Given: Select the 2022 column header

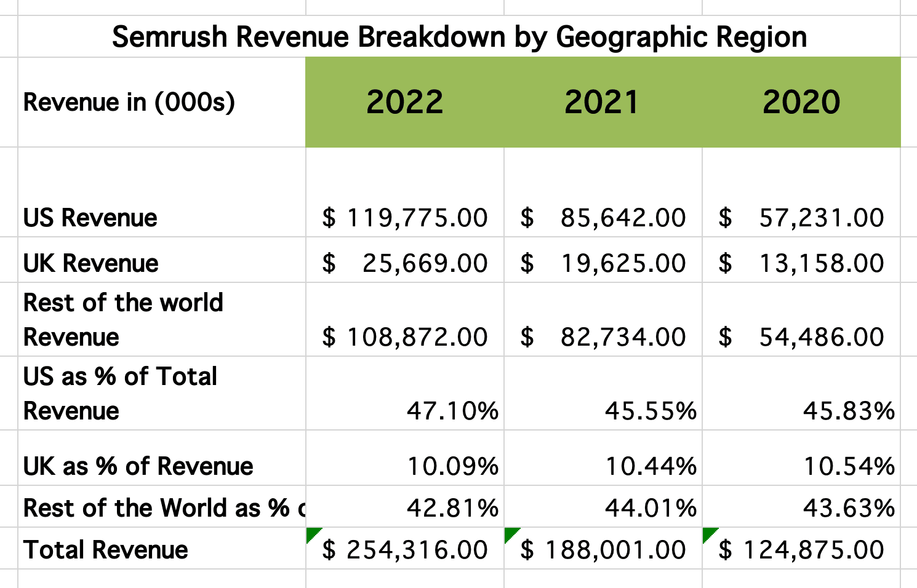Looking at the screenshot, I should point(405,102).
